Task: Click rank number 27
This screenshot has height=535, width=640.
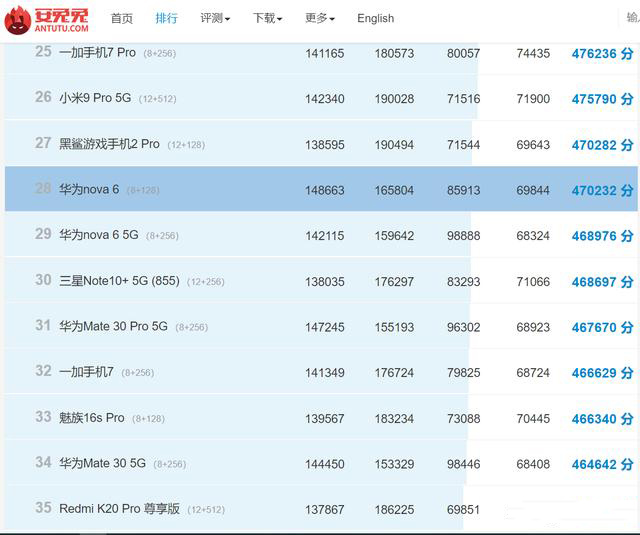Action: 43,143
